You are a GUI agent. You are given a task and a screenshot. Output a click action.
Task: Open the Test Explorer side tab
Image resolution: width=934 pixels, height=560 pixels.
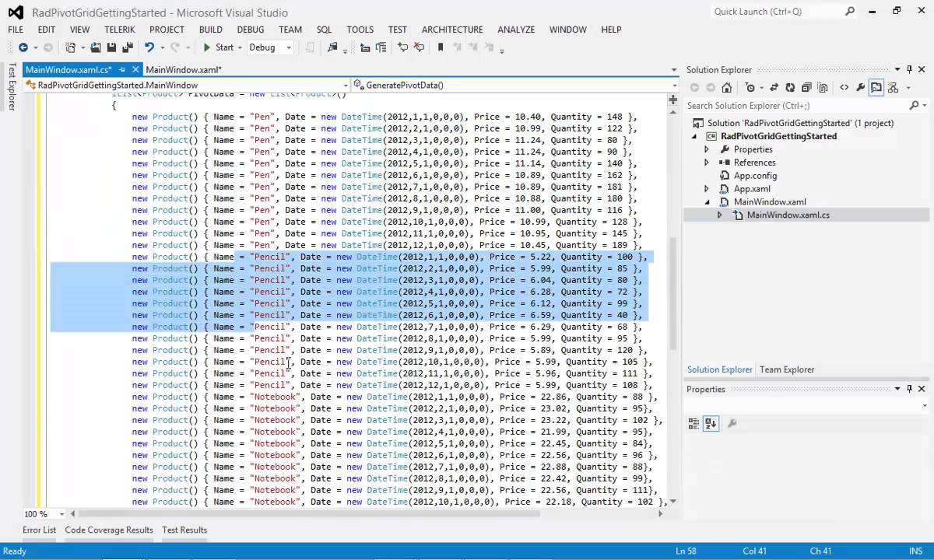12,86
